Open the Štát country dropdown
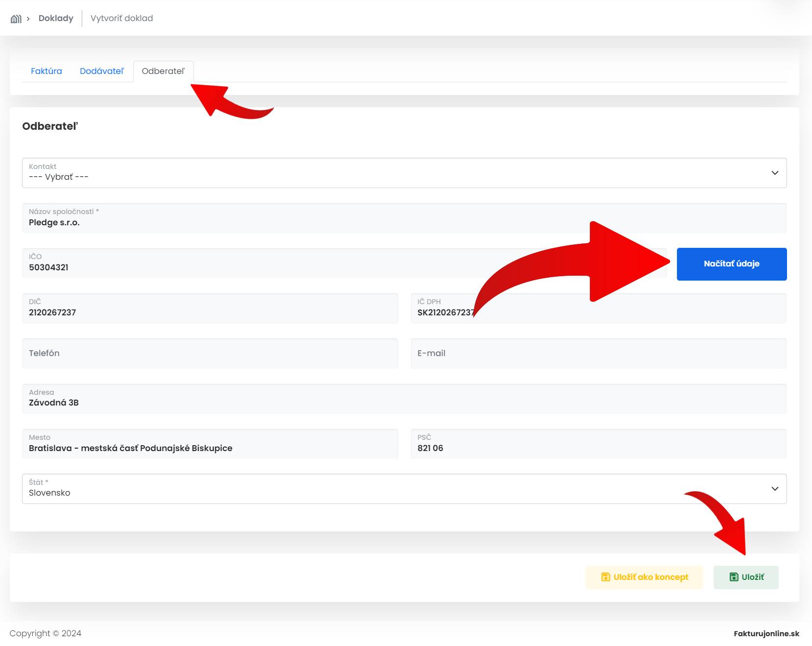This screenshot has width=812, height=646. point(404,489)
